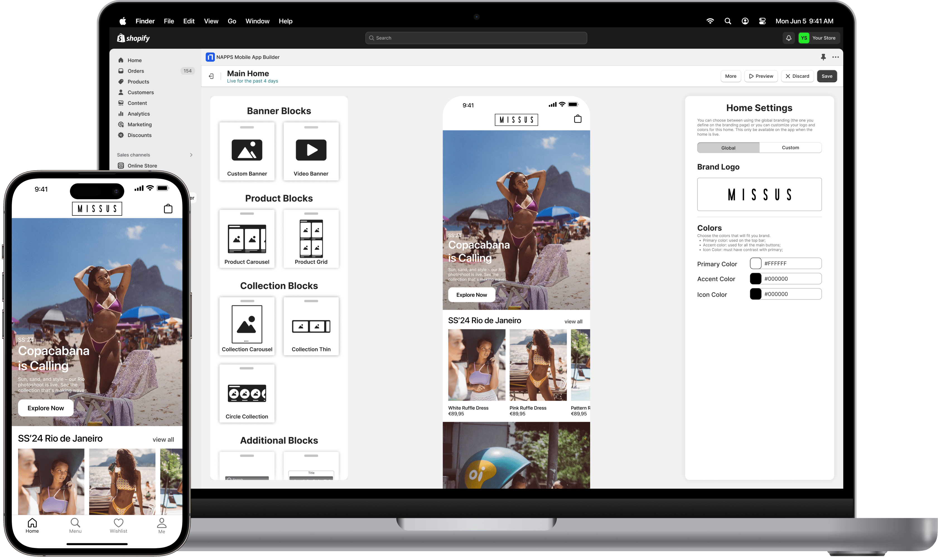Image resolution: width=938 pixels, height=560 pixels.
Task: Open the shopping bag in the laptop preview
Action: pyautogui.click(x=578, y=119)
